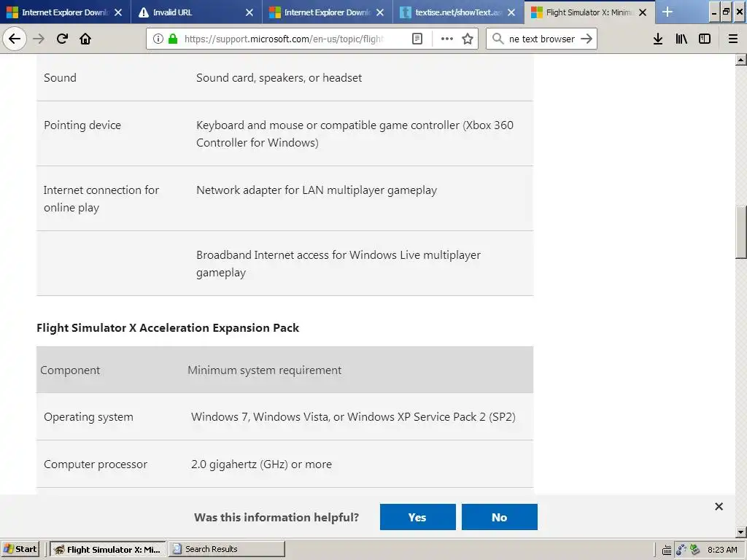Switch to the third tab, Internet Explorer Download
Screen dimensions: 747x560
pos(328,12)
